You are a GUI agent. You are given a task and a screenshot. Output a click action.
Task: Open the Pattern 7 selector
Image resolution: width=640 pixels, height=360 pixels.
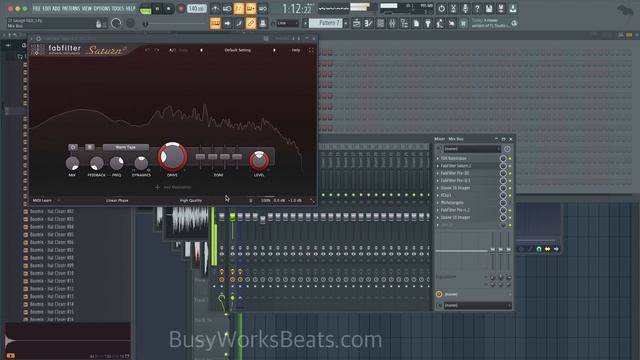click(325, 23)
